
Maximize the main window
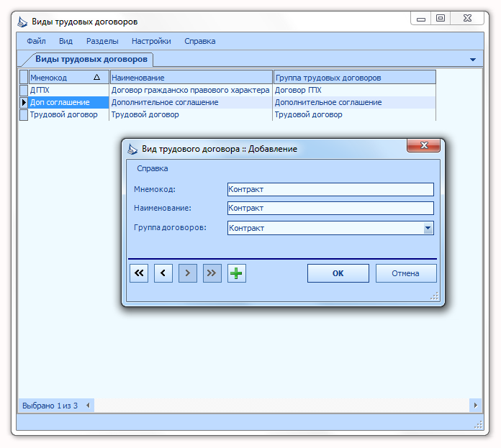(441, 19)
